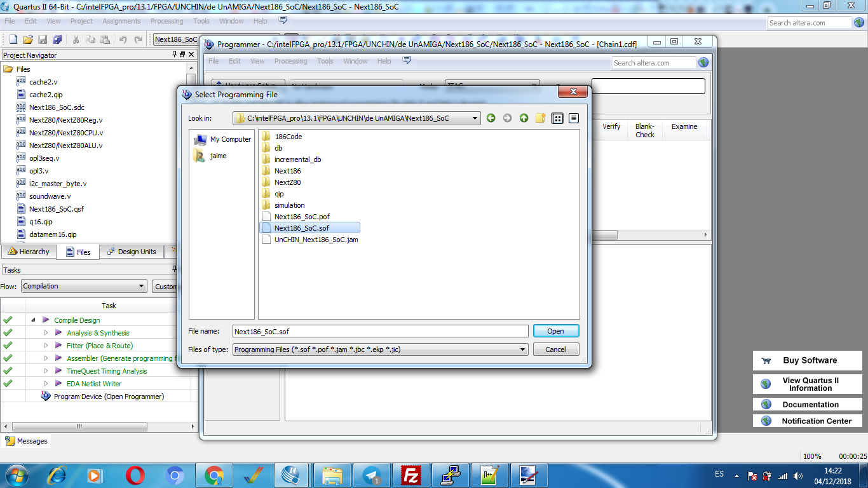Switch to the Design Units tab

tap(131, 252)
